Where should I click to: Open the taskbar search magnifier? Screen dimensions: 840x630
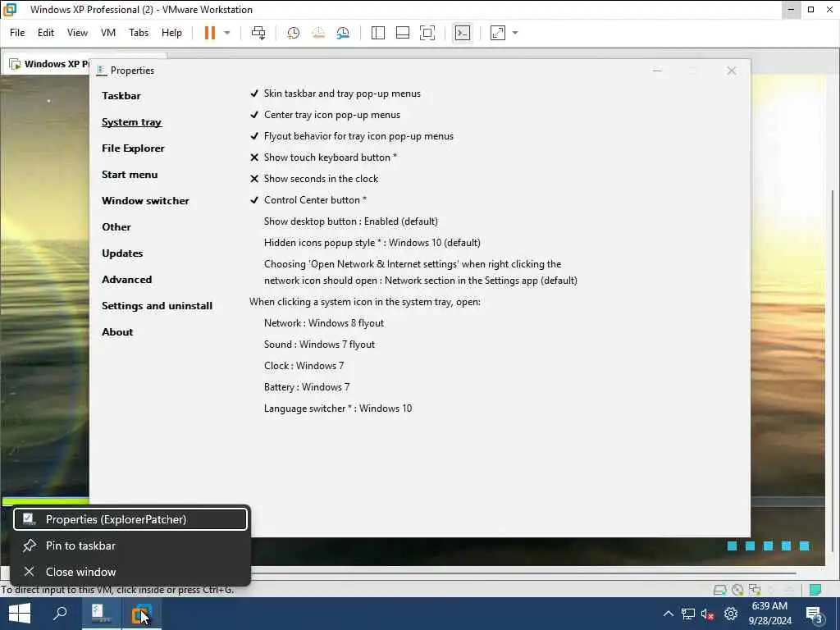pos(60,614)
